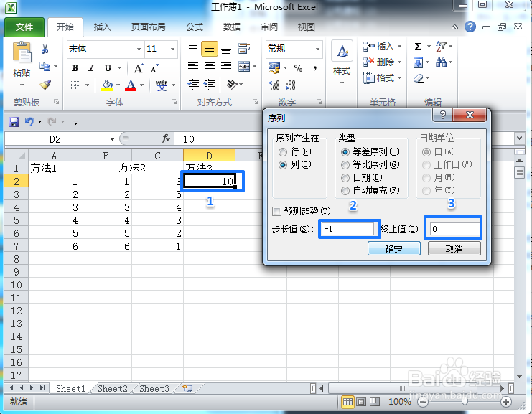Toggle Bold formatting
This screenshot has width=532, height=414.
75,68
